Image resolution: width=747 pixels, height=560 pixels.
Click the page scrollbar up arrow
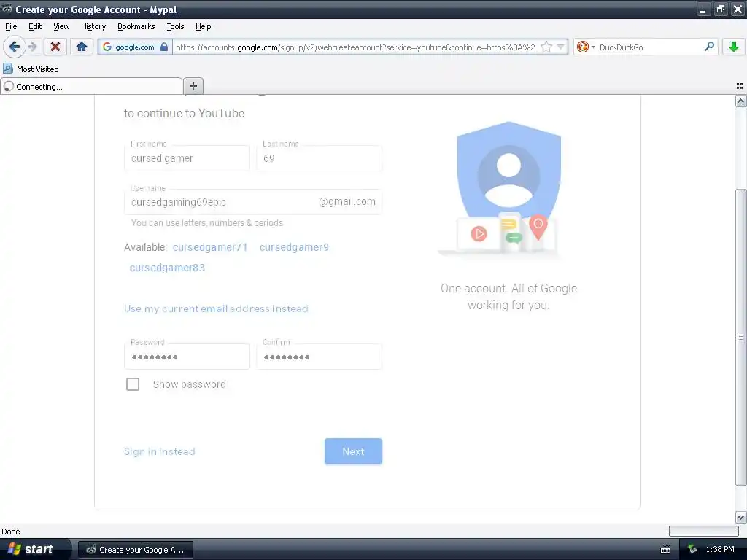click(x=740, y=101)
